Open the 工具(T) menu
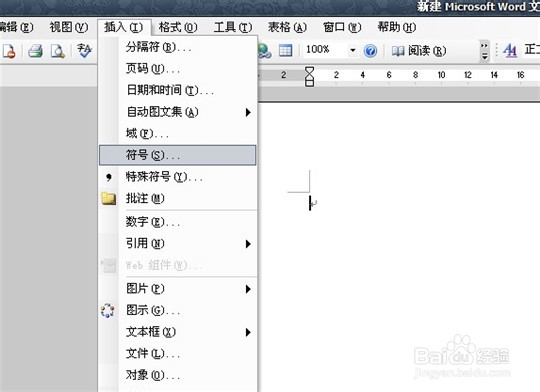 click(233, 27)
